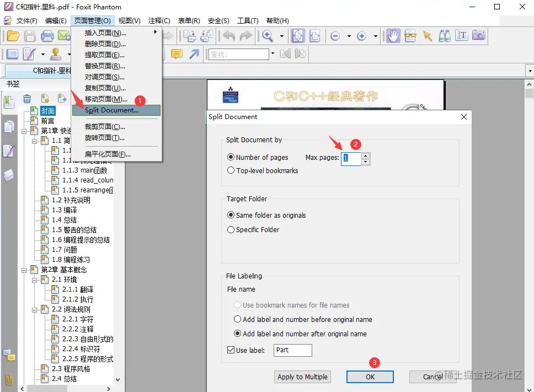Viewport: 534px width, 392px height.
Task: Click the Print icon in toolbar
Action: 47,36
